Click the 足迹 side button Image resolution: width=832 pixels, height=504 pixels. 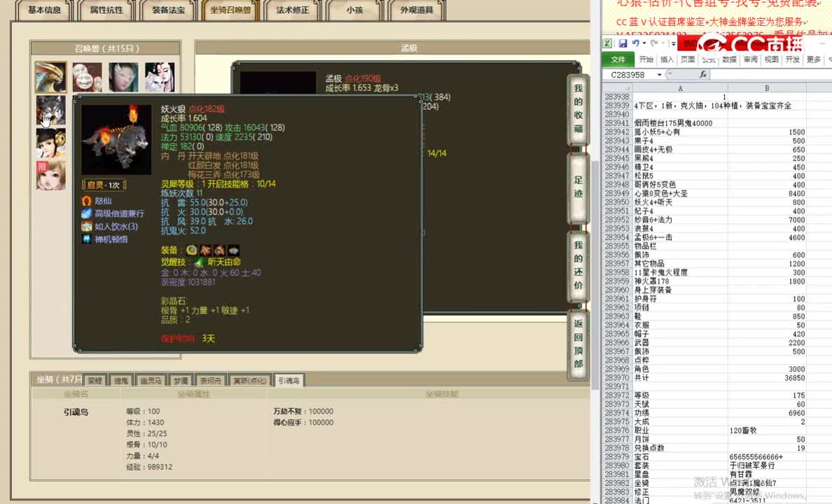[x=578, y=187]
